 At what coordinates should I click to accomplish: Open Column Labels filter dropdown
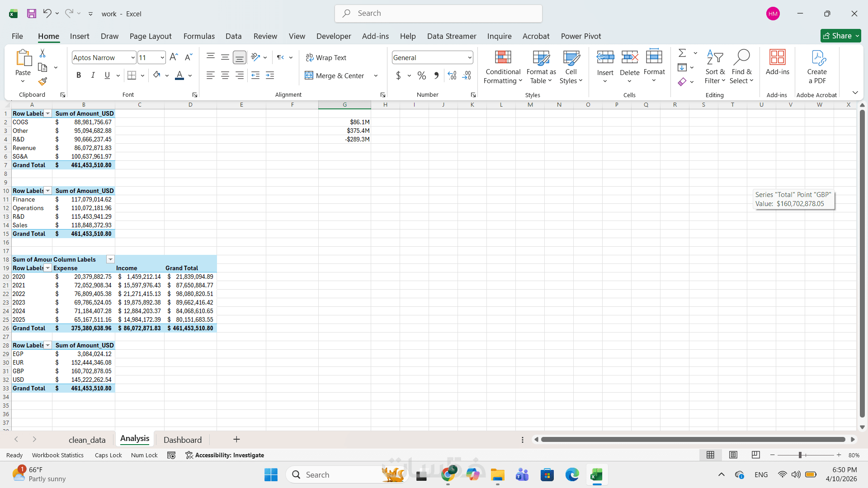[x=110, y=259]
